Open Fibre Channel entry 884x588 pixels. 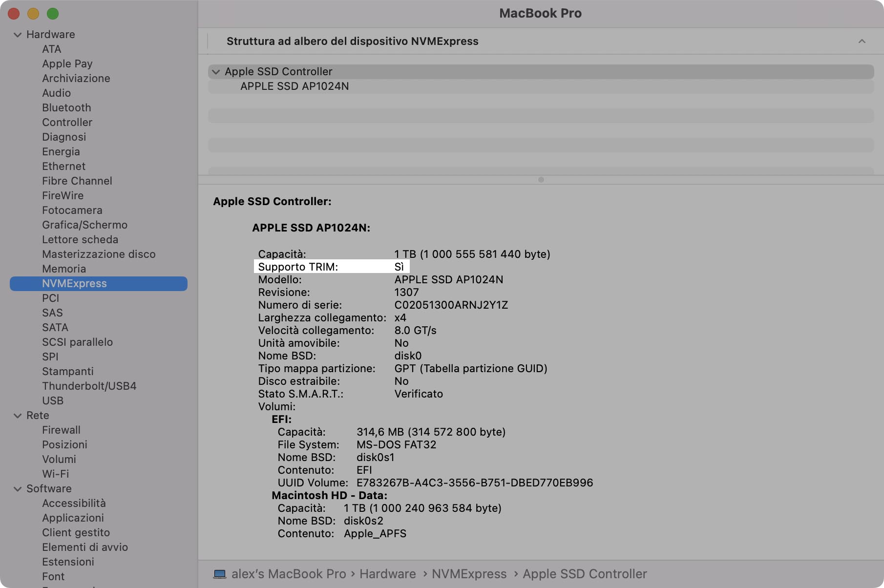[x=77, y=181]
